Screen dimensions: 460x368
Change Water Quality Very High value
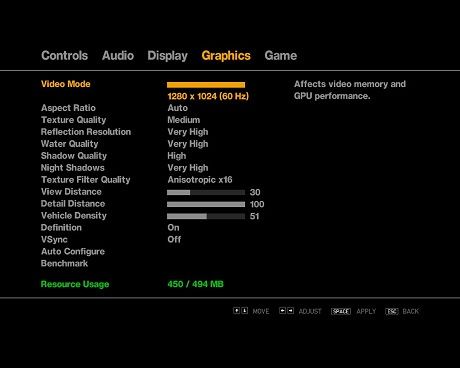click(188, 144)
